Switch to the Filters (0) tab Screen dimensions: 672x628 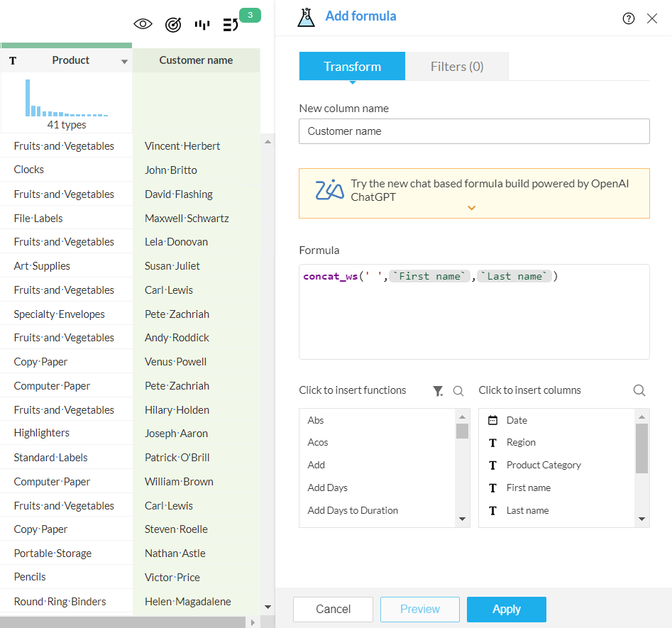click(x=457, y=67)
